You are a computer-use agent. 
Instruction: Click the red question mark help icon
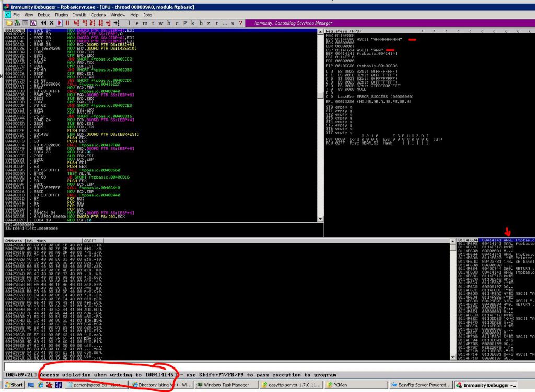pyautogui.click(x=240, y=23)
